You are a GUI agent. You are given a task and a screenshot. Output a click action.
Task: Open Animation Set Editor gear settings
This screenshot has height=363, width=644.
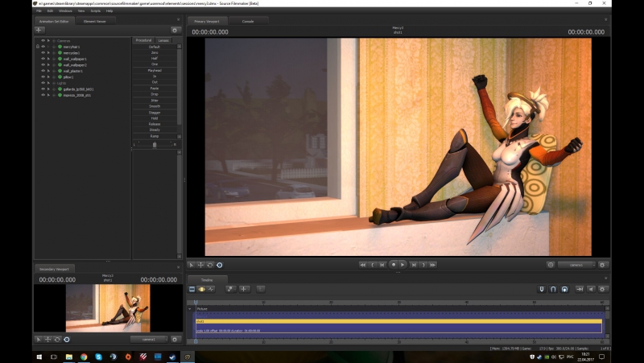click(175, 30)
